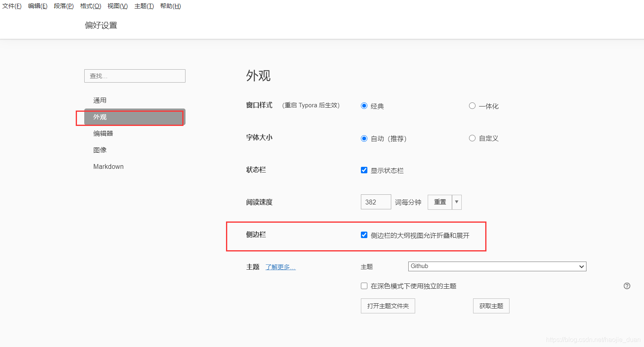Open the 段落(P) menu
This screenshot has height=347, width=644.
[x=64, y=6]
